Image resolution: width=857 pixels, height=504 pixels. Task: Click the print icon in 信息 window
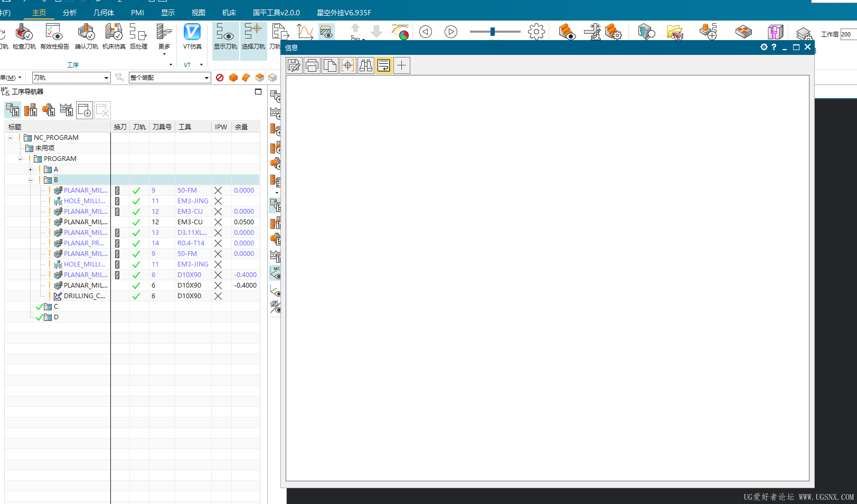tap(312, 65)
